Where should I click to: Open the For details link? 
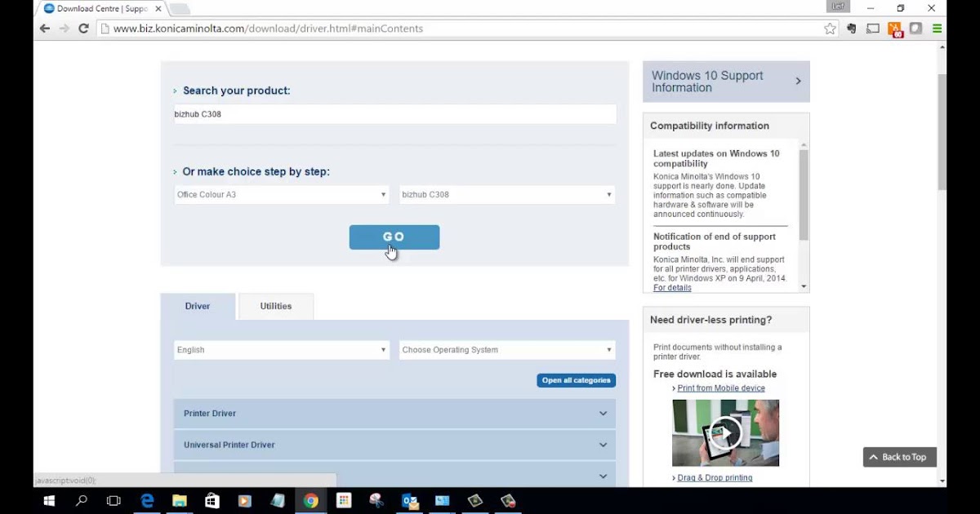(672, 288)
